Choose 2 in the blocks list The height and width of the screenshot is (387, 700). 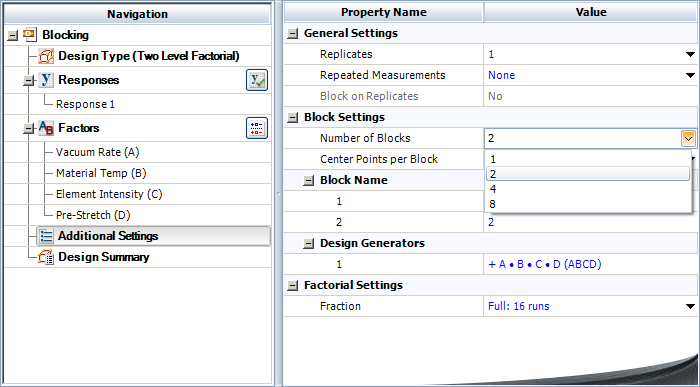click(588, 174)
